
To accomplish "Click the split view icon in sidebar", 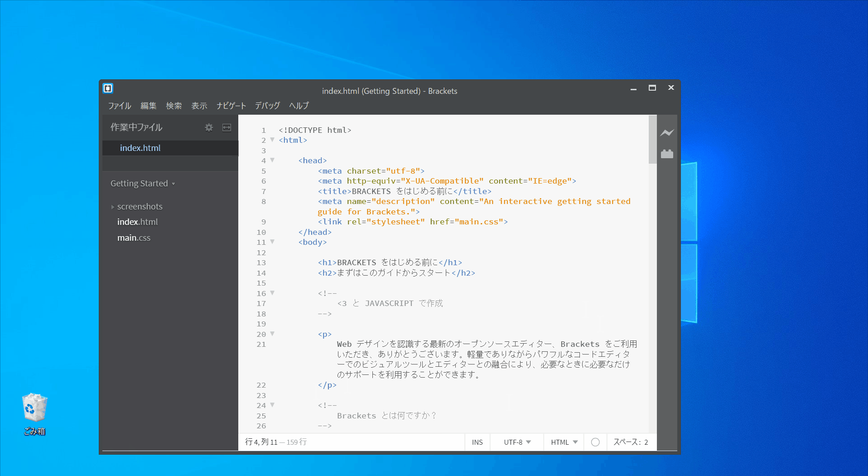I will tap(227, 127).
